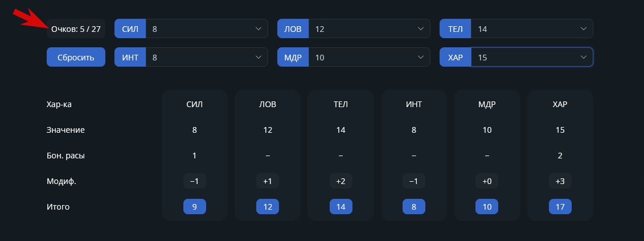This screenshot has width=644, height=241.
Task: Click the ЛОВ total badge 12
Action: click(x=268, y=207)
